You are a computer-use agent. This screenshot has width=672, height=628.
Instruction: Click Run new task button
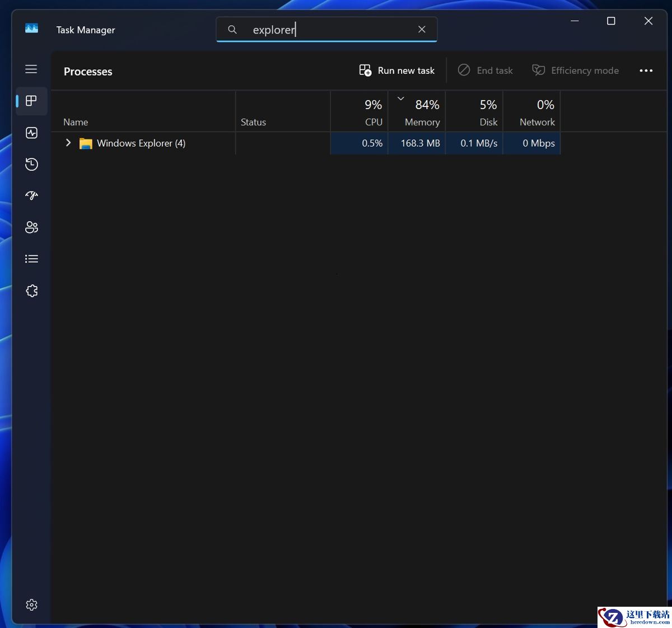pyautogui.click(x=397, y=71)
